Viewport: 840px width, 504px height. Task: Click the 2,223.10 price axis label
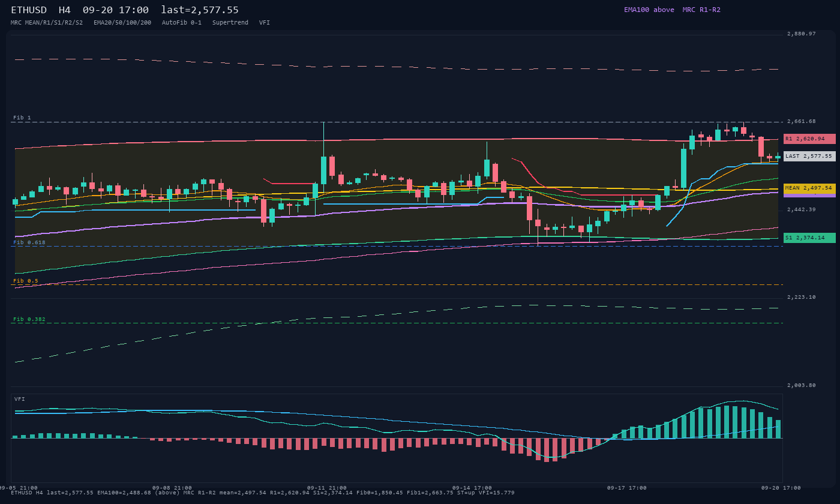802,297
